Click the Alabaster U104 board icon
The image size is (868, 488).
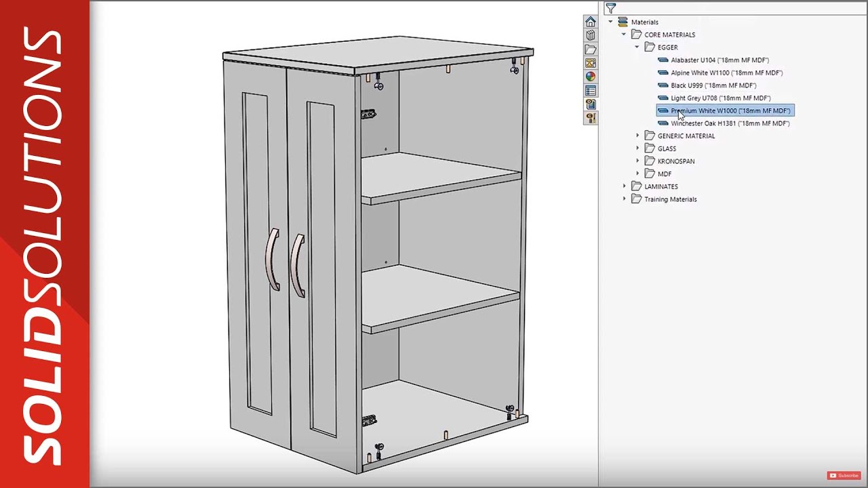click(x=663, y=60)
